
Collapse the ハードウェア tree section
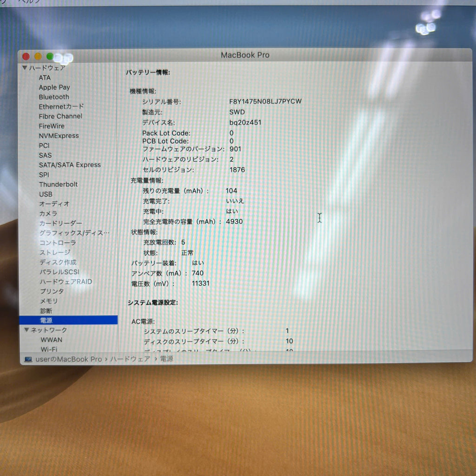tap(25, 68)
